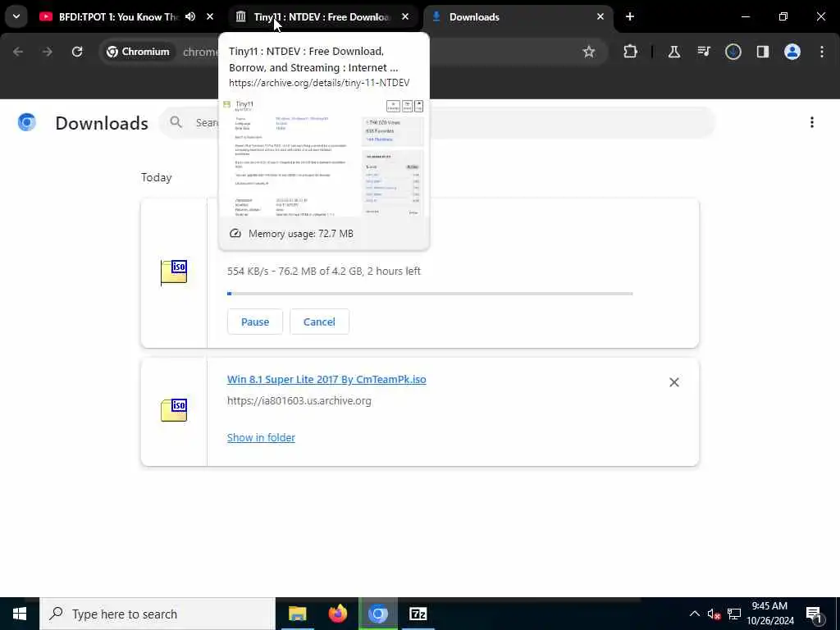
Task: Toggle the side panel icon
Action: click(763, 52)
